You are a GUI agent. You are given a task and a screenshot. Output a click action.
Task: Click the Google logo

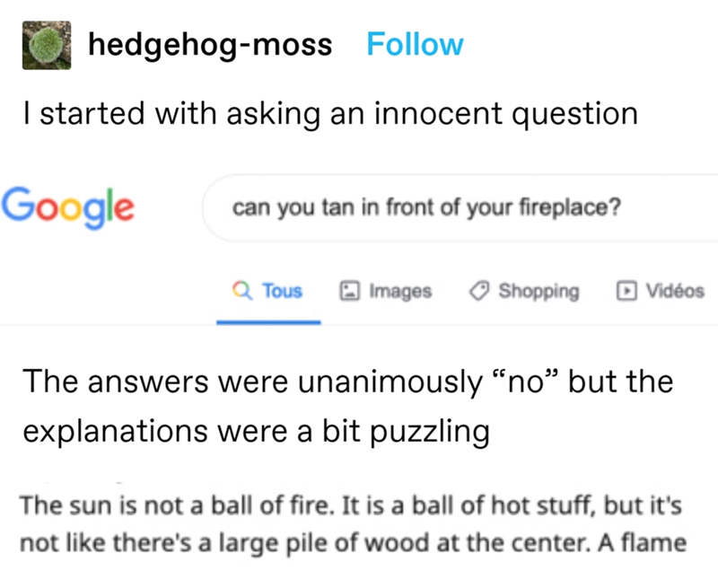pos(68,206)
